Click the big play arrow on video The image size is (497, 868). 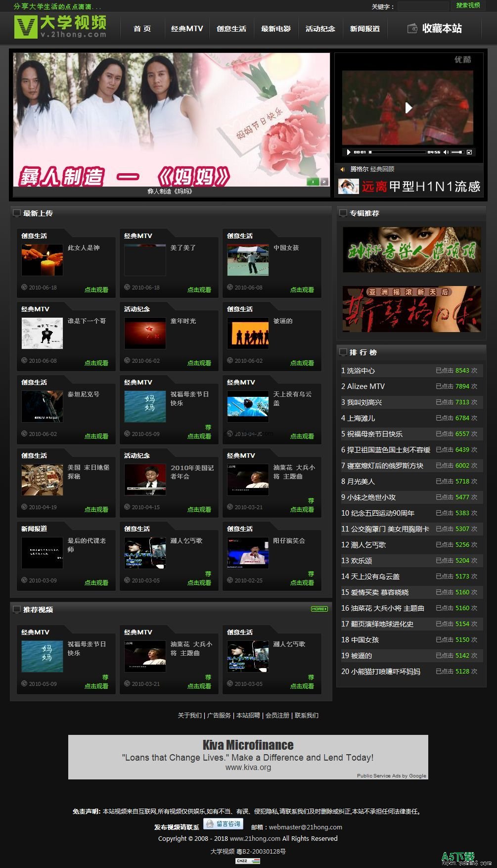[x=408, y=107]
